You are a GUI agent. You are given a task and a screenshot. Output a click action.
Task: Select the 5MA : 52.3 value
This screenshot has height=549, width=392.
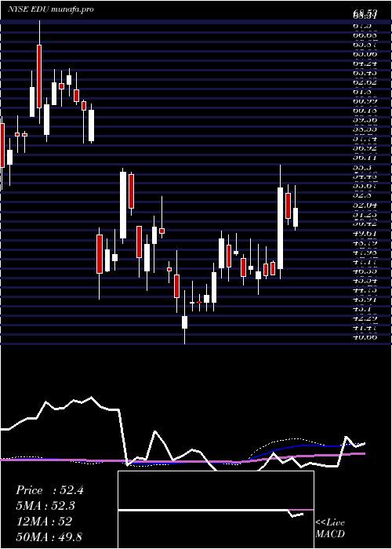point(45,506)
